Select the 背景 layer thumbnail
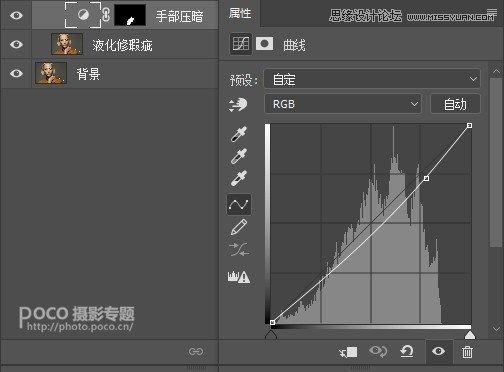Screen dimensions: 504x372 [51, 73]
